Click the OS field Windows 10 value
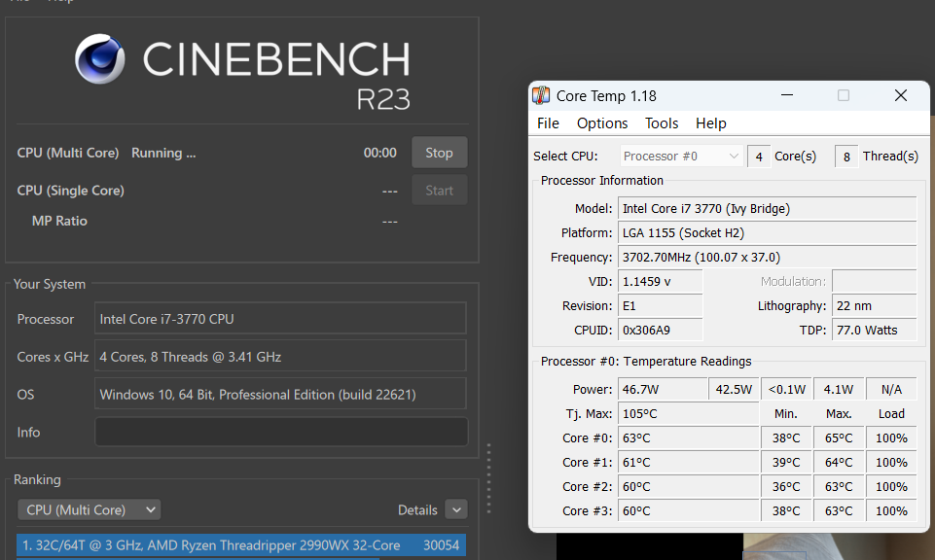Screen dimensions: 935x560 (x=280, y=394)
